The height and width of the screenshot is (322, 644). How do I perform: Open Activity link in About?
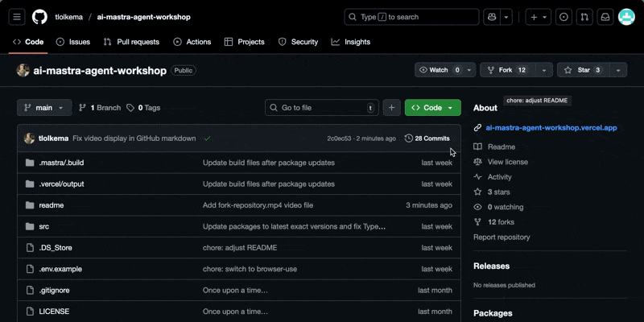[499, 177]
